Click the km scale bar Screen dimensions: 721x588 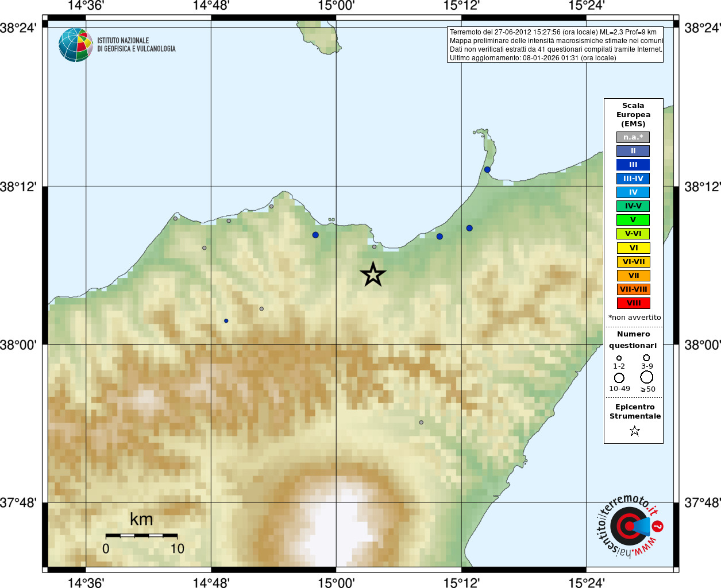141,535
